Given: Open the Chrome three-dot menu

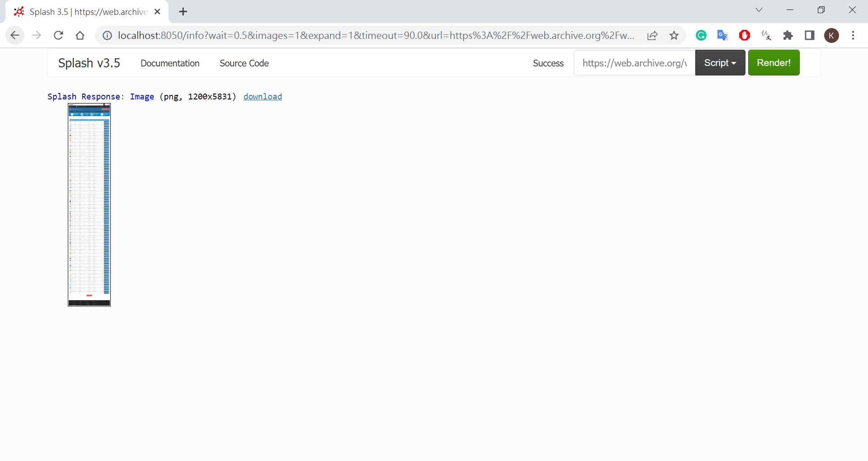Looking at the screenshot, I should [x=853, y=35].
